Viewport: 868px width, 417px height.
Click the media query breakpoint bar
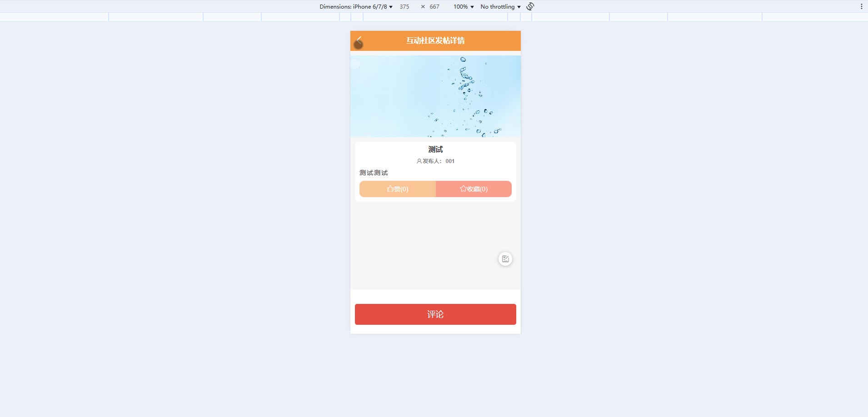click(x=434, y=17)
